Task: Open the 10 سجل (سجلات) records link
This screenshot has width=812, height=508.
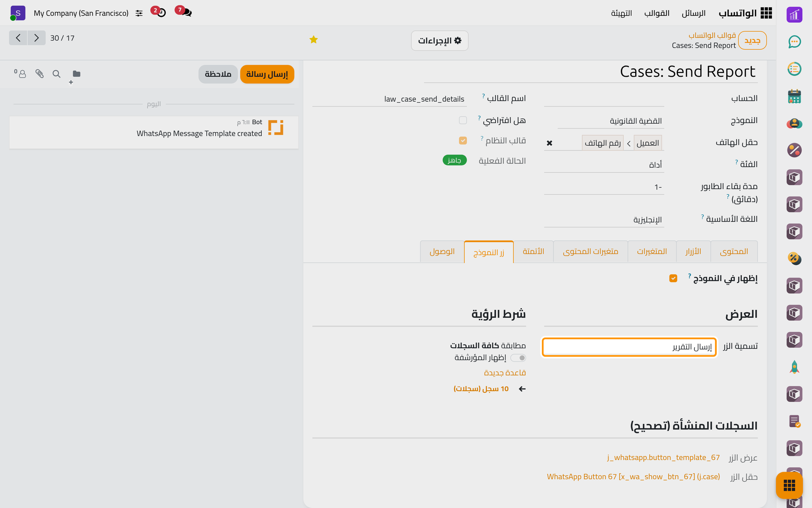Action: click(481, 389)
